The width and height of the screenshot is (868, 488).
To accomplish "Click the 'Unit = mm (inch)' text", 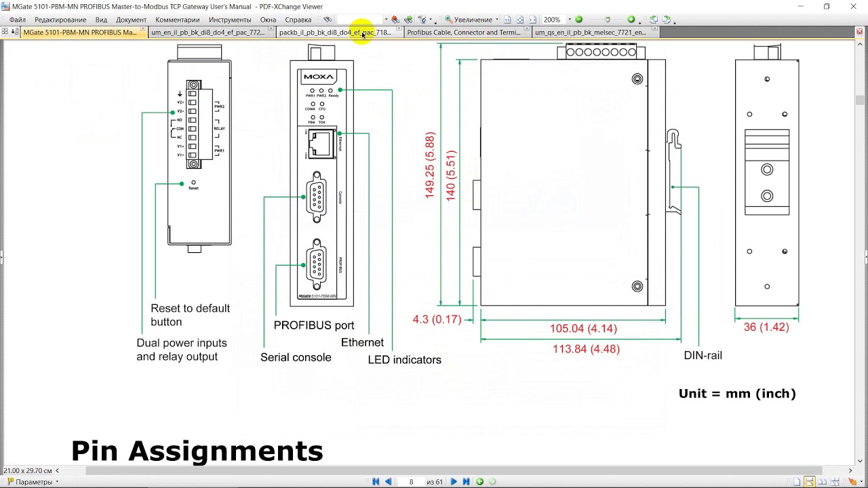I will tap(737, 394).
